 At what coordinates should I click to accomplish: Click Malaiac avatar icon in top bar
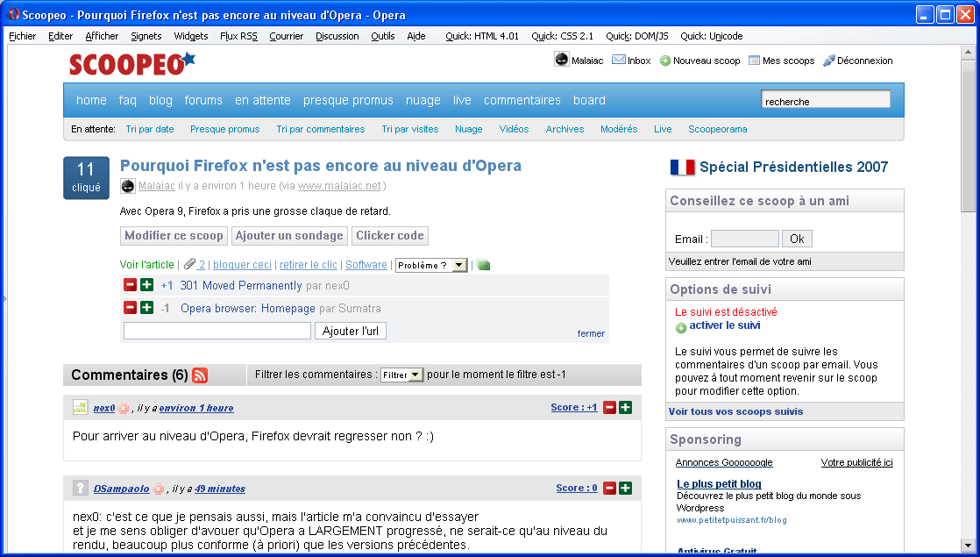tap(562, 60)
